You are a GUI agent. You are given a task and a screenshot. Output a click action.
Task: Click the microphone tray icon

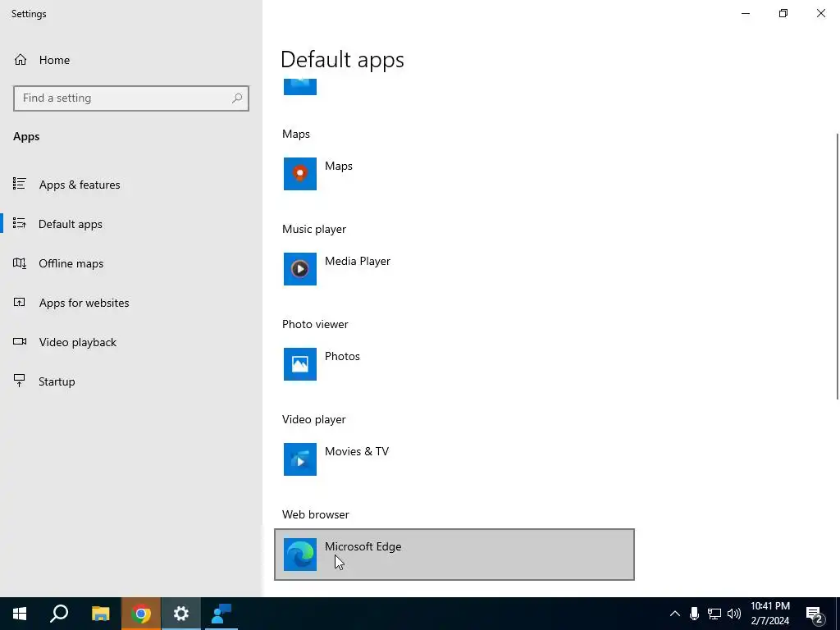694,614
